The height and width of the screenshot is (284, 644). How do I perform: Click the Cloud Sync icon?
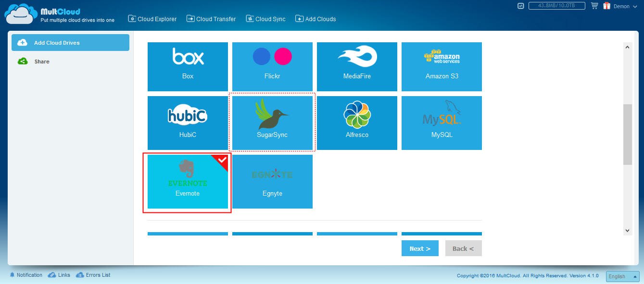250,19
